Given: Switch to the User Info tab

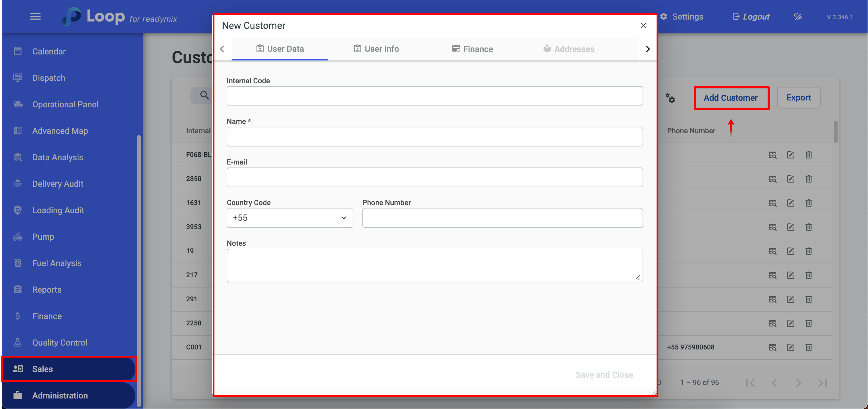Looking at the screenshot, I should (376, 49).
